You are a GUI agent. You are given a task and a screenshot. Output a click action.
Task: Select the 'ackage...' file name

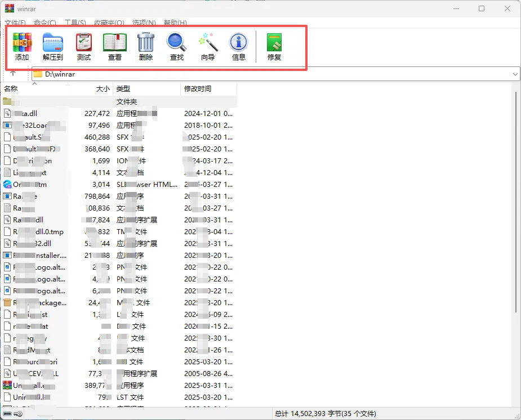click(x=40, y=302)
